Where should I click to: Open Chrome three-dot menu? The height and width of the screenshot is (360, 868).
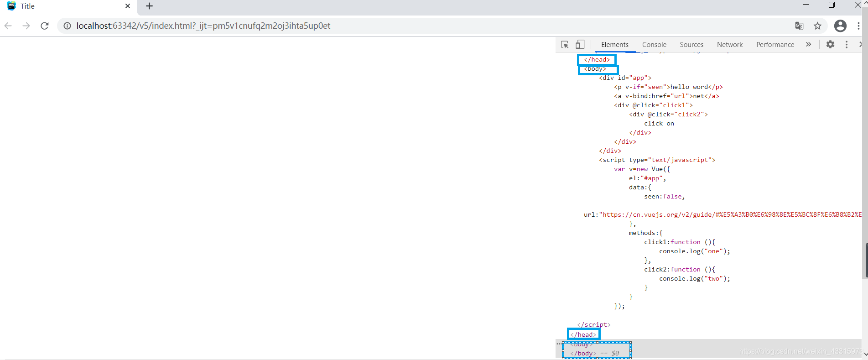[x=858, y=26]
